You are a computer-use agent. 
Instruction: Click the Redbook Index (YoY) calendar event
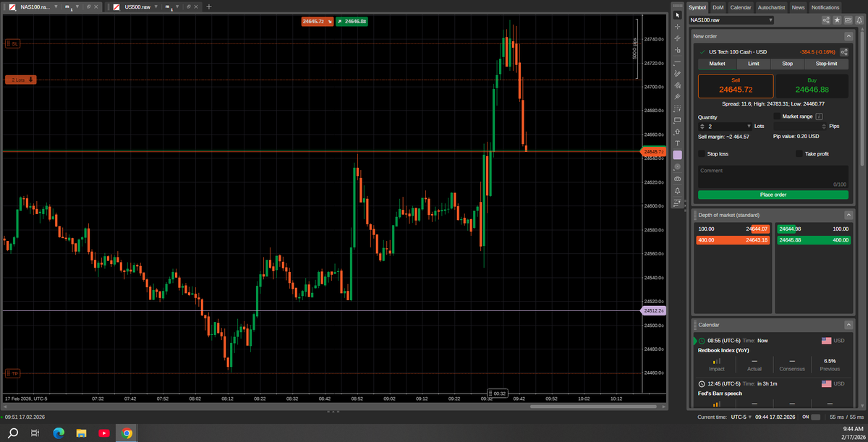pos(723,350)
